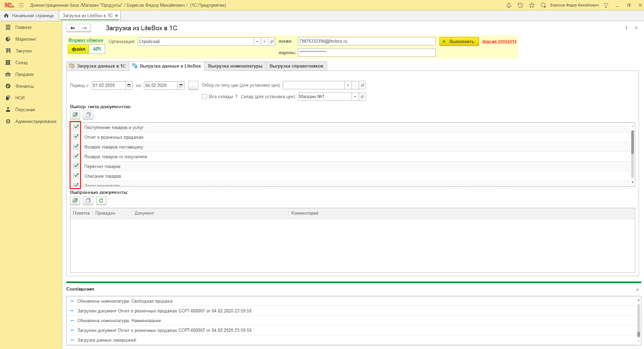Uncheck Поступление товаров и услуг

76,127
